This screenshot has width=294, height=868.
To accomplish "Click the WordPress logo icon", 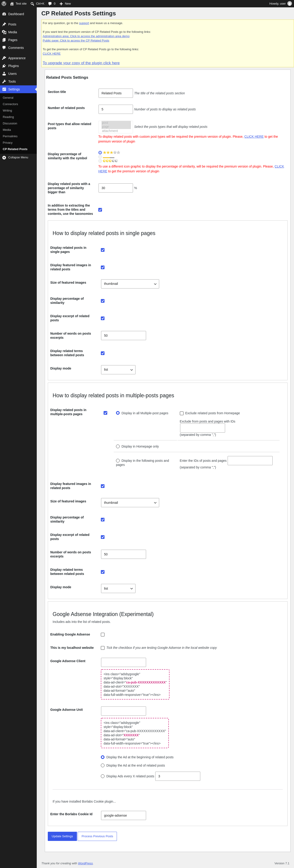I will [4, 4].
